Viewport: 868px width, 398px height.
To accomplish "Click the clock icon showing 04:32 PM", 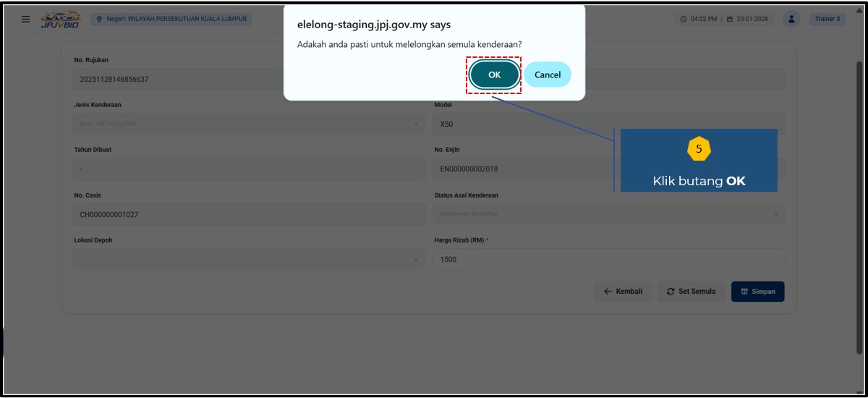I will point(683,19).
